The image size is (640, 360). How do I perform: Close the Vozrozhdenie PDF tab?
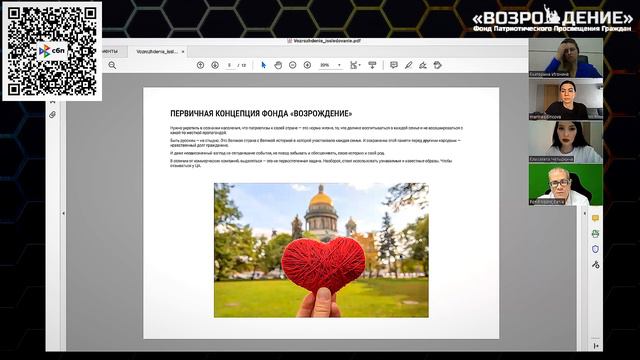[x=183, y=52]
